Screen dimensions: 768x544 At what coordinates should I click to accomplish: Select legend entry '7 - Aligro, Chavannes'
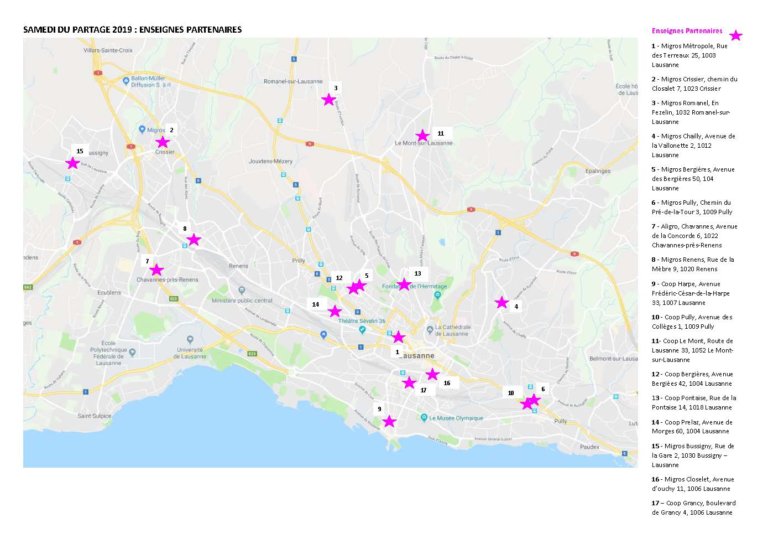point(695,236)
